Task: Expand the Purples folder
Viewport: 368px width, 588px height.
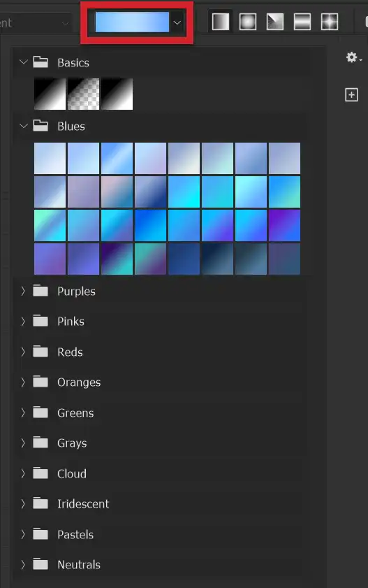Action: [23, 291]
